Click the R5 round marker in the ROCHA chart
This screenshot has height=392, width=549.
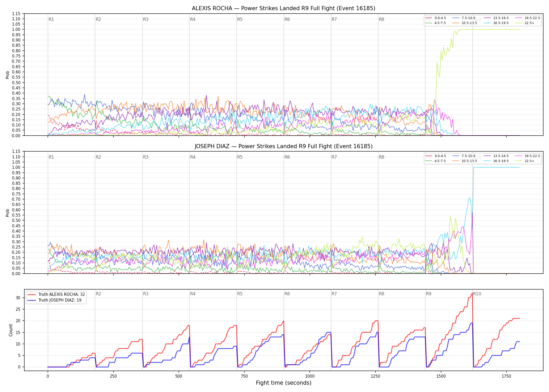click(240, 19)
